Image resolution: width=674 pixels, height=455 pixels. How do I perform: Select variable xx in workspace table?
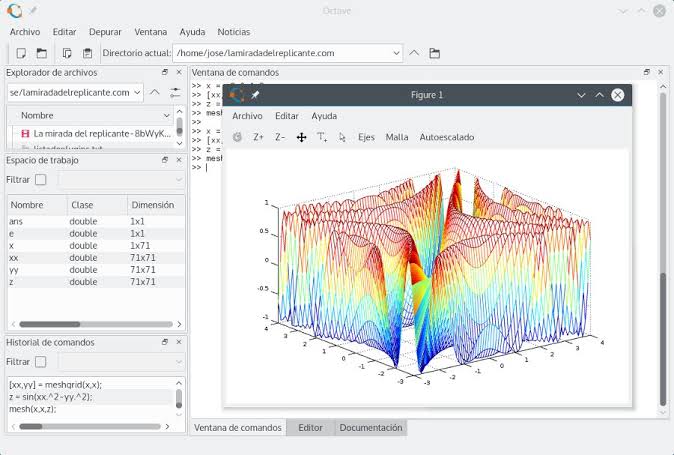(x=96, y=257)
